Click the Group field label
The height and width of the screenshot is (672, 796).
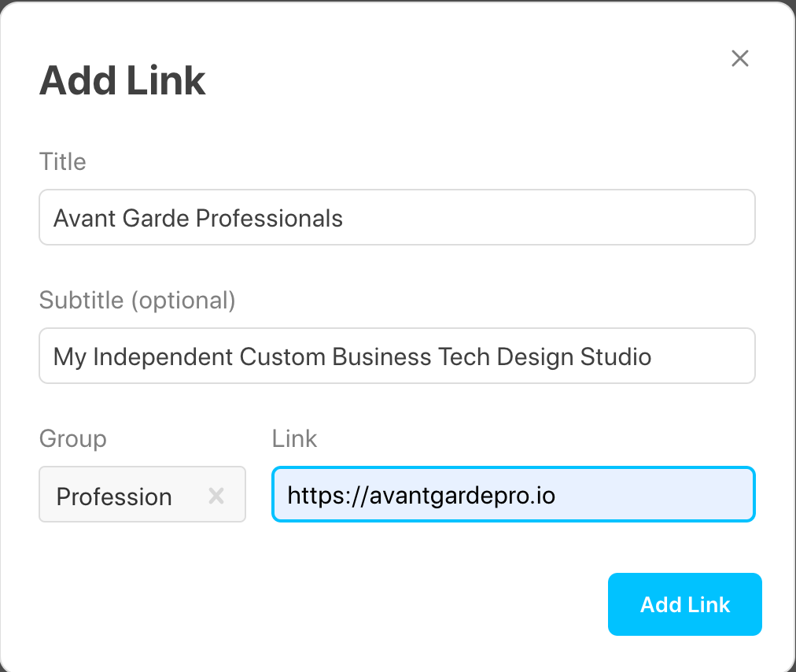(x=72, y=438)
